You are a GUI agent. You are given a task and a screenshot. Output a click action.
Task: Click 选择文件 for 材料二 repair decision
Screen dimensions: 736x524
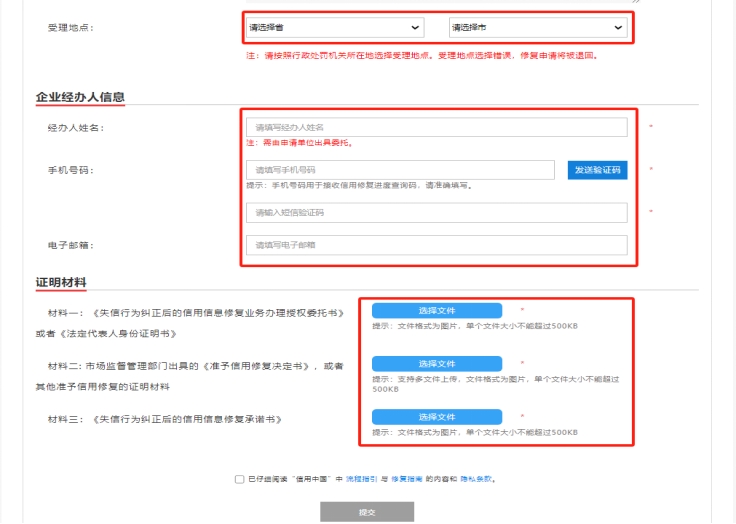tap(436, 364)
